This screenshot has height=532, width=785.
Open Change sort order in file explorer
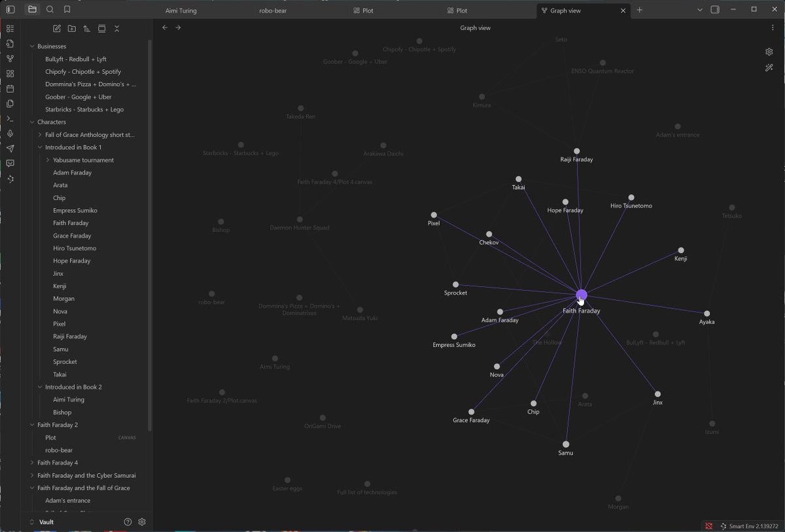point(86,29)
